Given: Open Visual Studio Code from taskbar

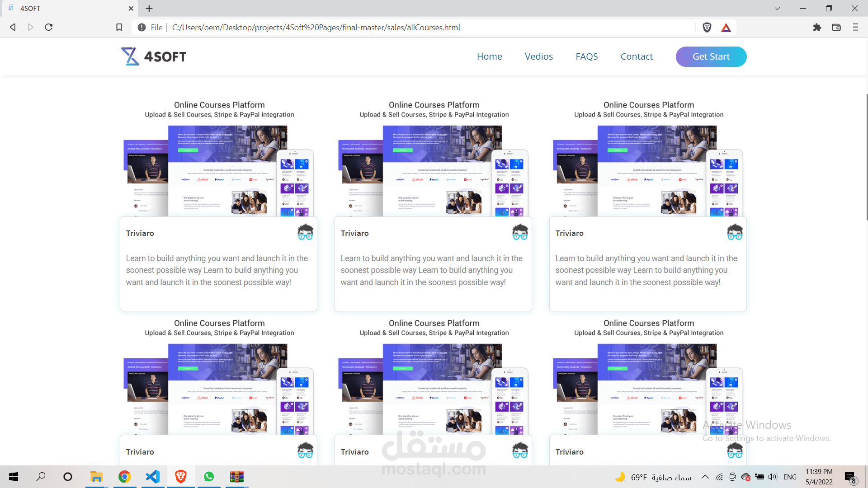Looking at the screenshot, I should point(153,477).
